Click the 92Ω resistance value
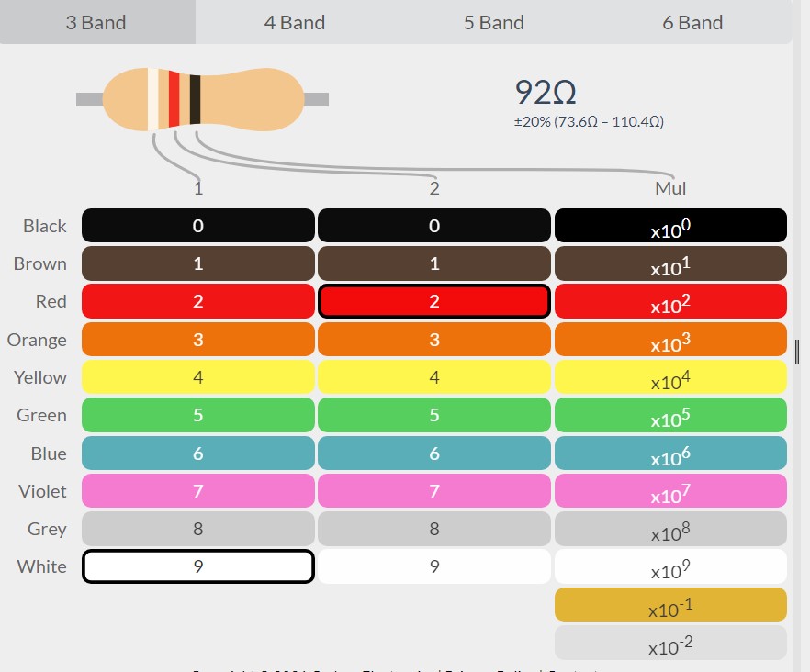The width and height of the screenshot is (810, 672). click(x=546, y=93)
